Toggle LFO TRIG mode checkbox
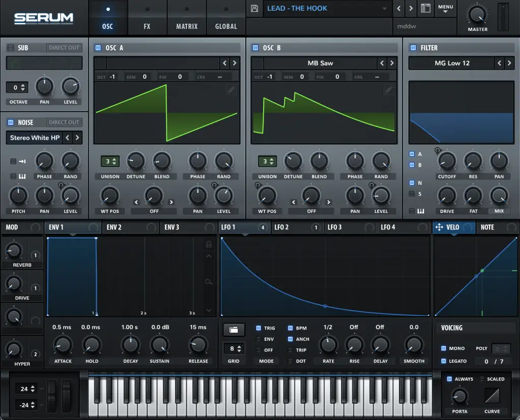The height and width of the screenshot is (420, 520). [x=258, y=328]
